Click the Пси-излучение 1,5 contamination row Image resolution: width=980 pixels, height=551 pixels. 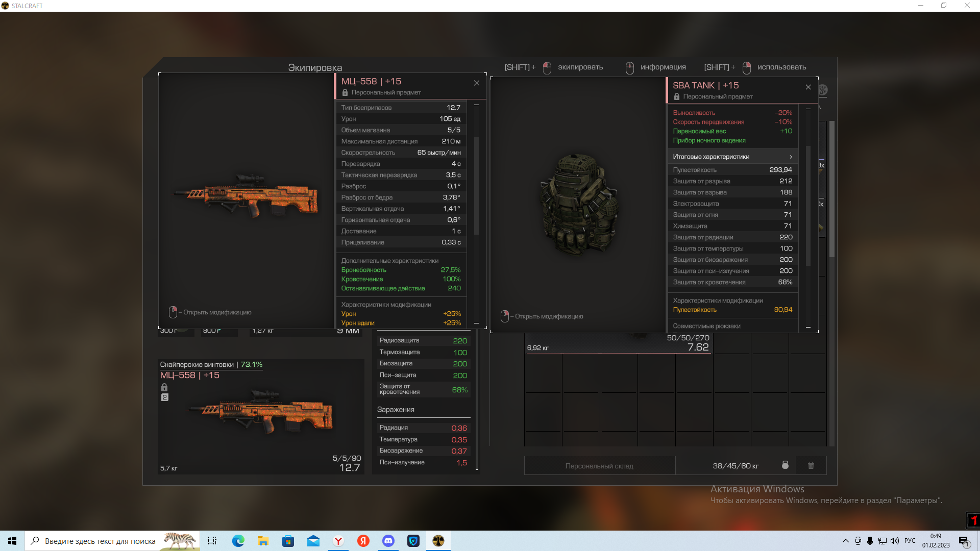pyautogui.click(x=424, y=463)
